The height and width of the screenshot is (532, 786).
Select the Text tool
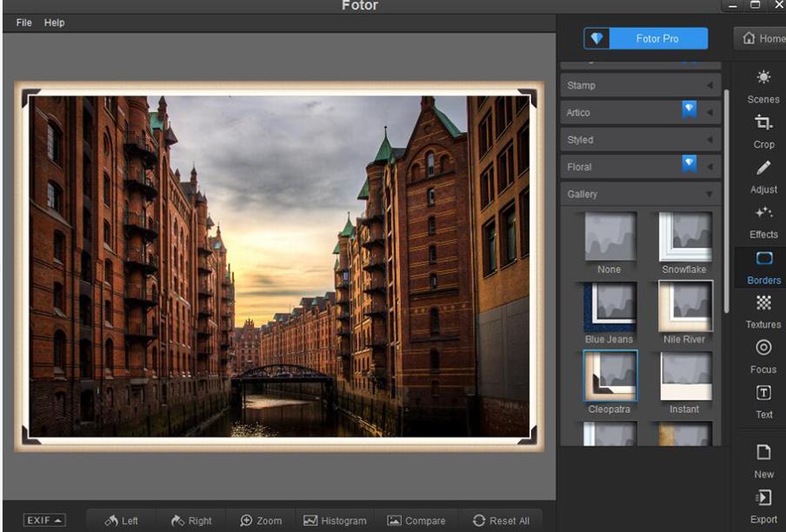pyautogui.click(x=763, y=402)
